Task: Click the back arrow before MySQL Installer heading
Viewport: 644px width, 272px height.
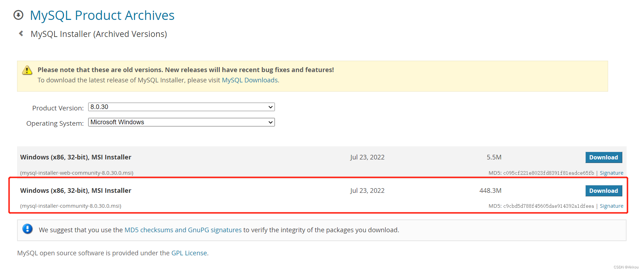Action: [x=21, y=33]
